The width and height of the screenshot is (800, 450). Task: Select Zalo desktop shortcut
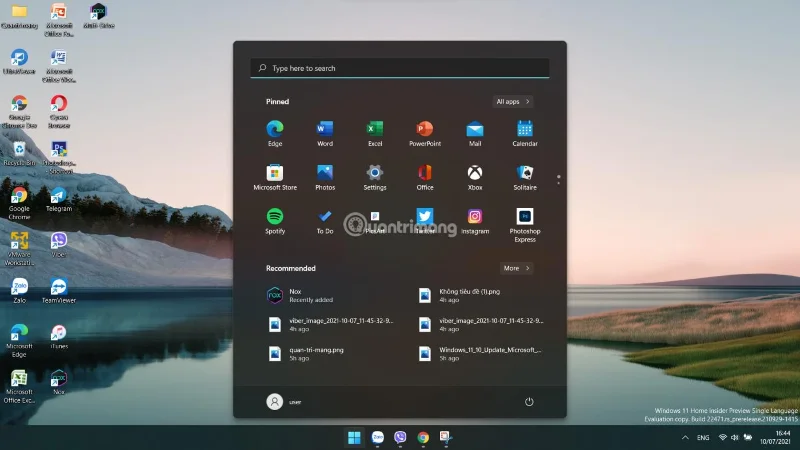coord(19,291)
